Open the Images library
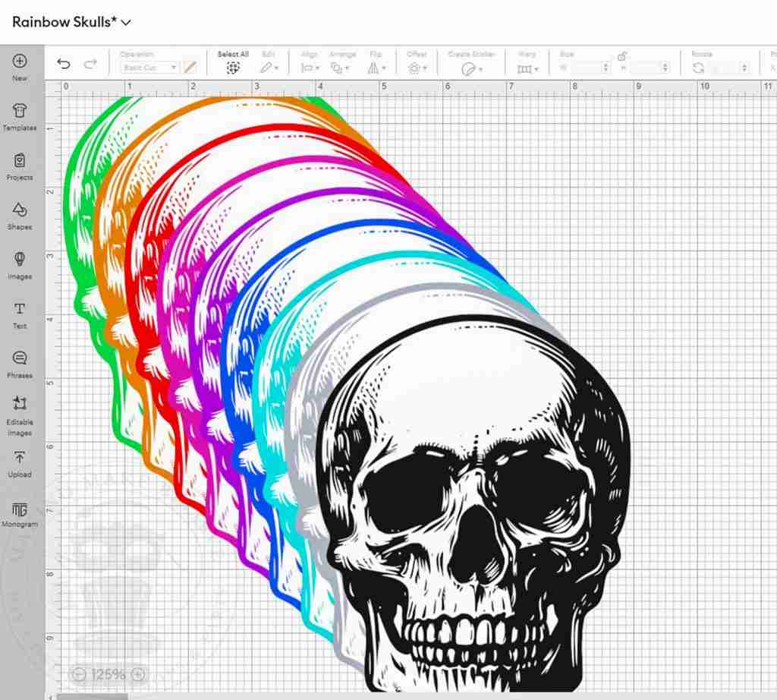The image size is (777, 700). tap(20, 260)
